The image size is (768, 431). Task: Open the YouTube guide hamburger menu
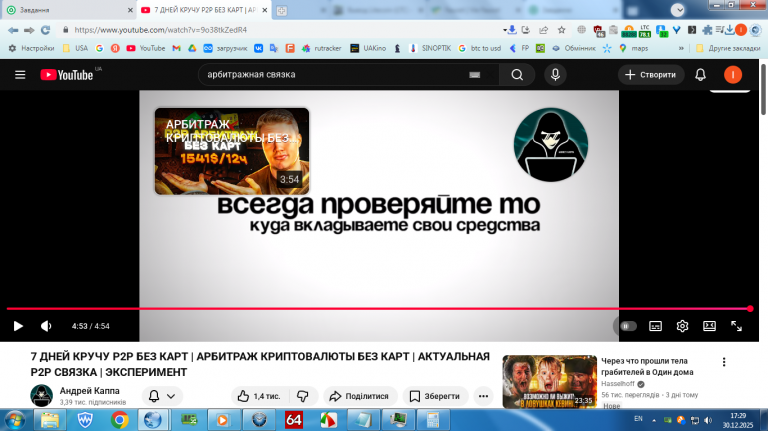click(x=20, y=74)
